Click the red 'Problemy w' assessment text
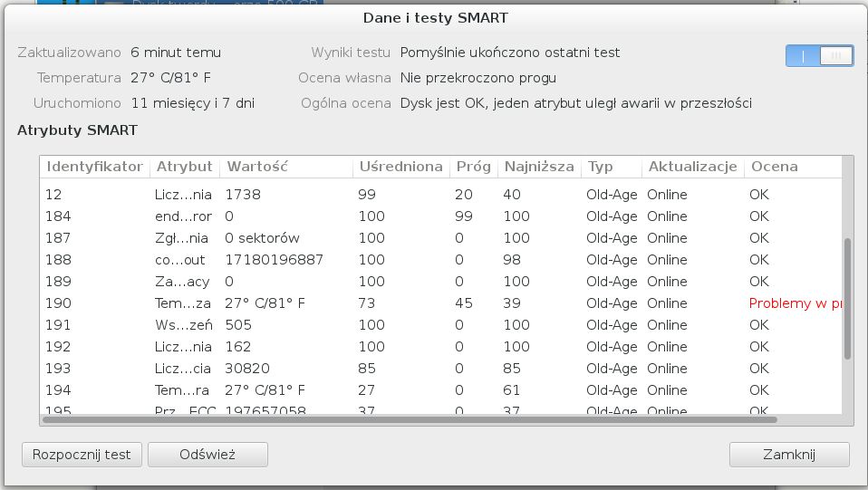This screenshot has height=490, width=868. (795, 303)
